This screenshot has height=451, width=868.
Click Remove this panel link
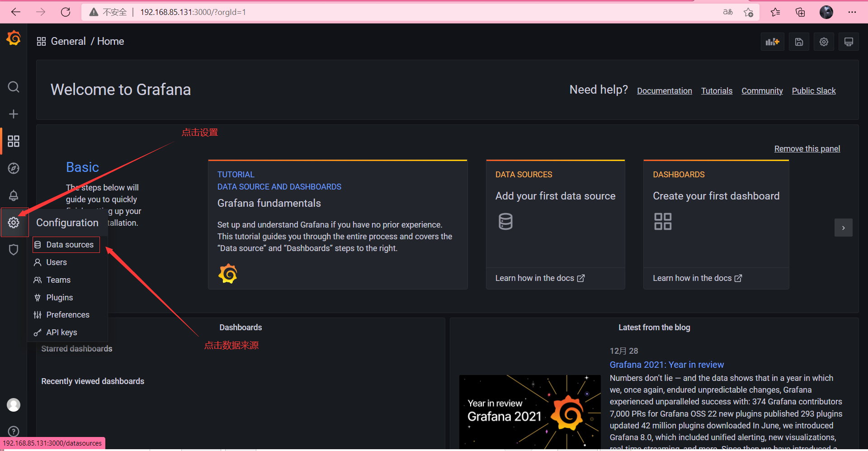pos(807,149)
